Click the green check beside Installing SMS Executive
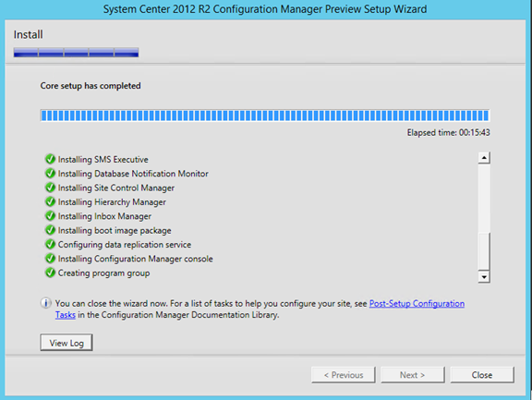 [50, 159]
